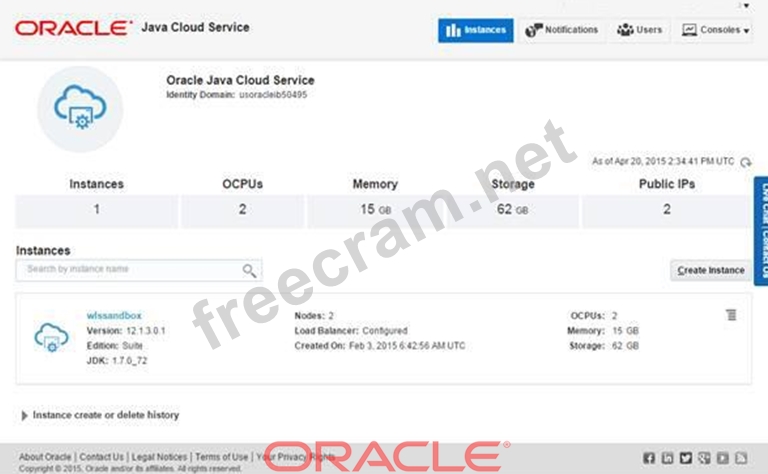Viewport: 768px width, 474px height.
Task: Click the OCPUs summary tile value
Action: click(242, 211)
